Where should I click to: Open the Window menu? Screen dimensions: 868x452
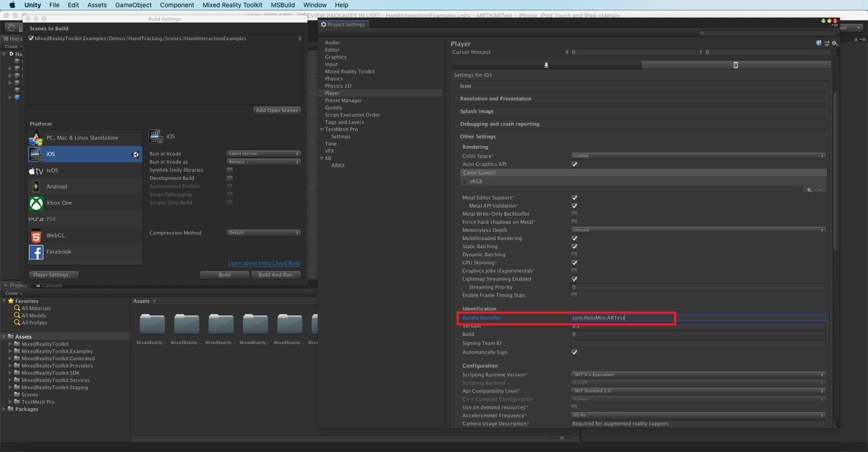[315, 4]
